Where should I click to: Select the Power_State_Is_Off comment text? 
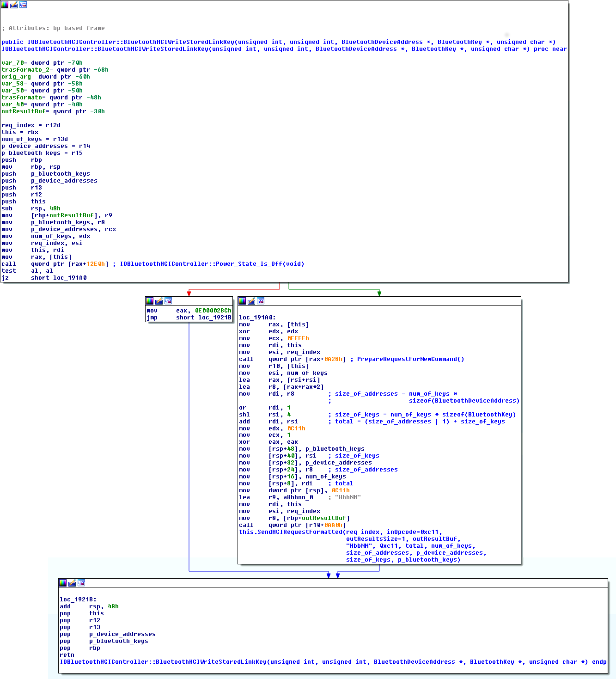point(212,264)
